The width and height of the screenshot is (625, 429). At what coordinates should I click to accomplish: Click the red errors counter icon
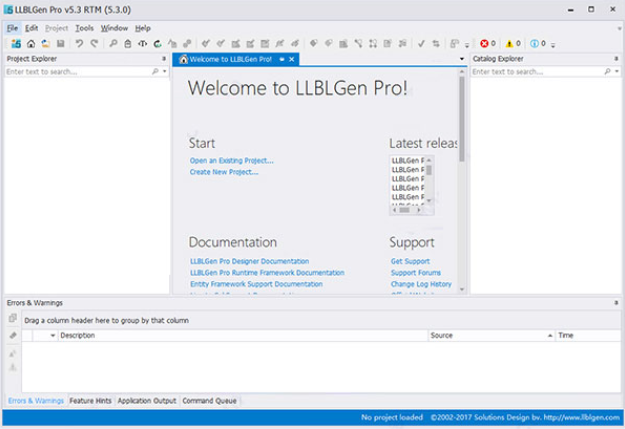coord(485,44)
